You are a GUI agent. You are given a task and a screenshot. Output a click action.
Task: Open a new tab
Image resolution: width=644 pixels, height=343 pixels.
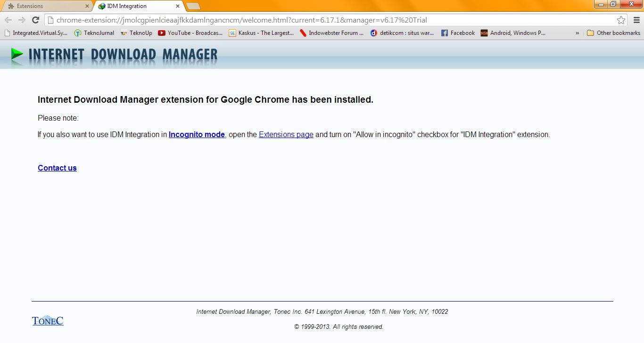tap(193, 6)
